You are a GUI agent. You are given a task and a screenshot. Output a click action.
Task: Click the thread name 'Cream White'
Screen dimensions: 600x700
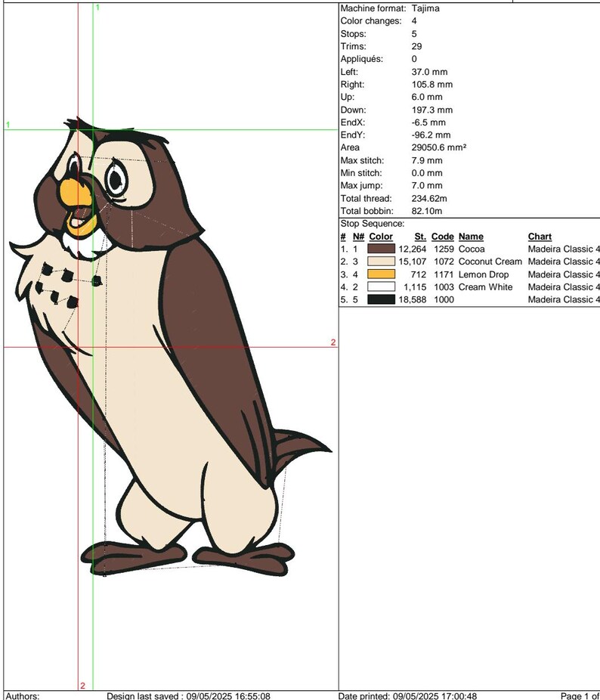pyautogui.click(x=485, y=287)
